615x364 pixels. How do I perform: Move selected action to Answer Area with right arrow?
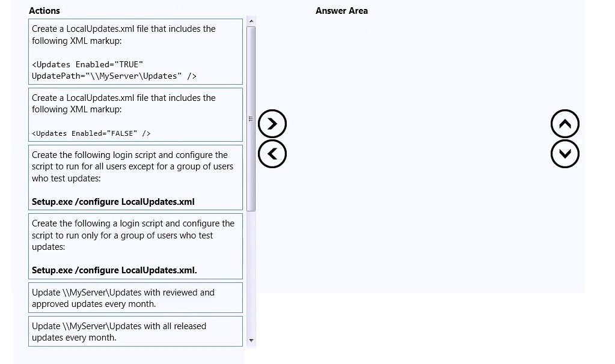[x=272, y=124]
